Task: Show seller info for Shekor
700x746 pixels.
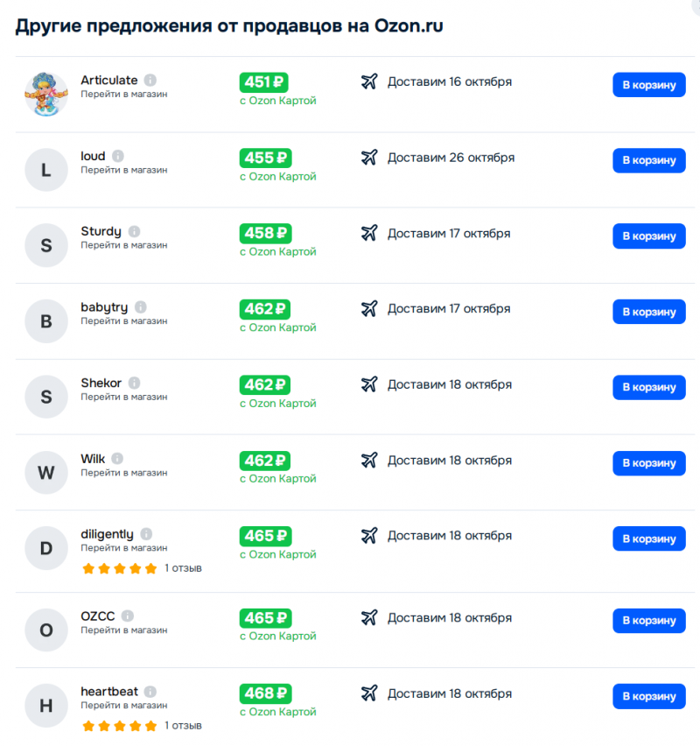Action: coord(135,384)
